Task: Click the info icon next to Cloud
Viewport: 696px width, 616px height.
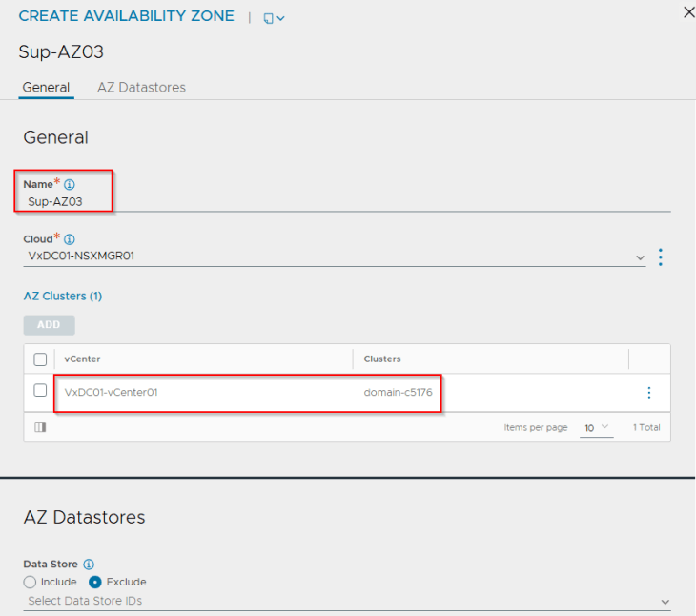Action: pyautogui.click(x=70, y=239)
